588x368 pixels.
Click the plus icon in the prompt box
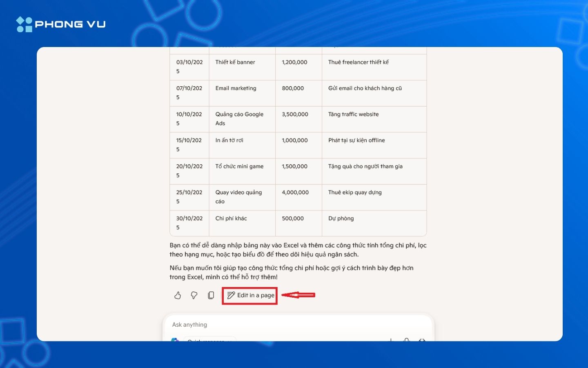391,339
